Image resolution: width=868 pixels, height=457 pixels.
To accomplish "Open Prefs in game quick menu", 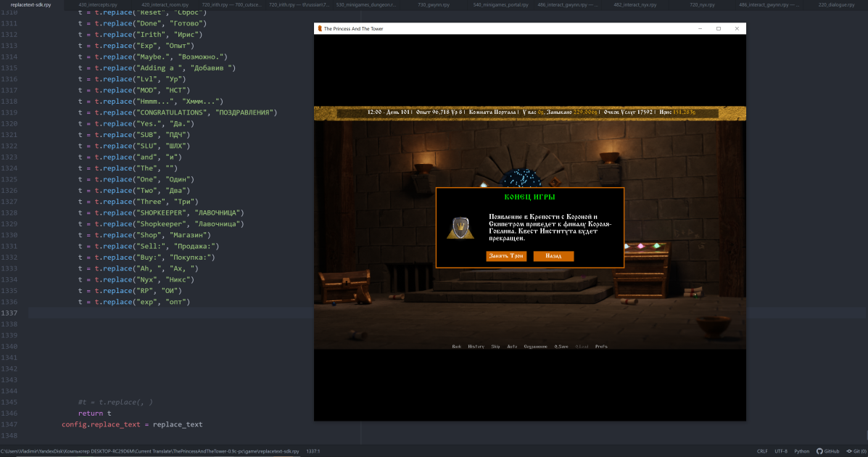I will click(x=601, y=347).
